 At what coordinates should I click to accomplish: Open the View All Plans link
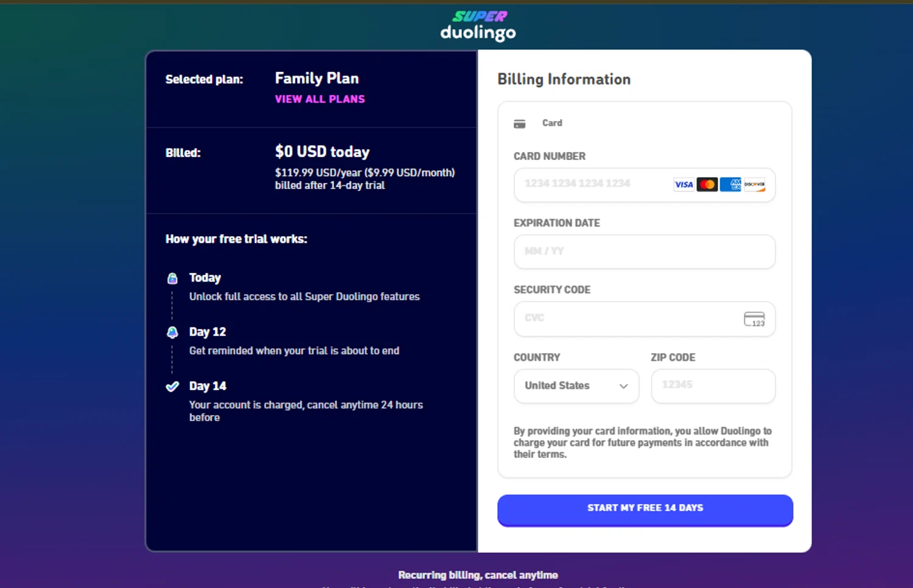click(x=320, y=99)
